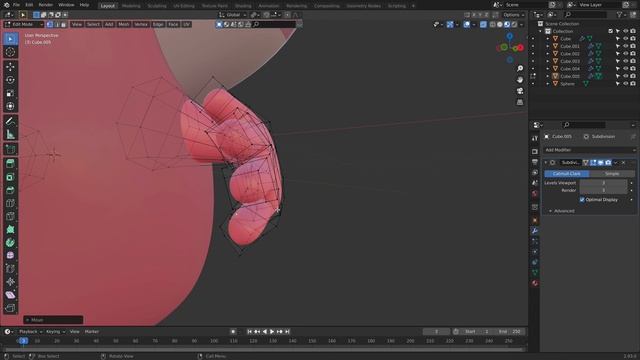Open the Mesh menu in viewport header
Image resolution: width=640 pixels, height=360 pixels.
tap(123, 24)
